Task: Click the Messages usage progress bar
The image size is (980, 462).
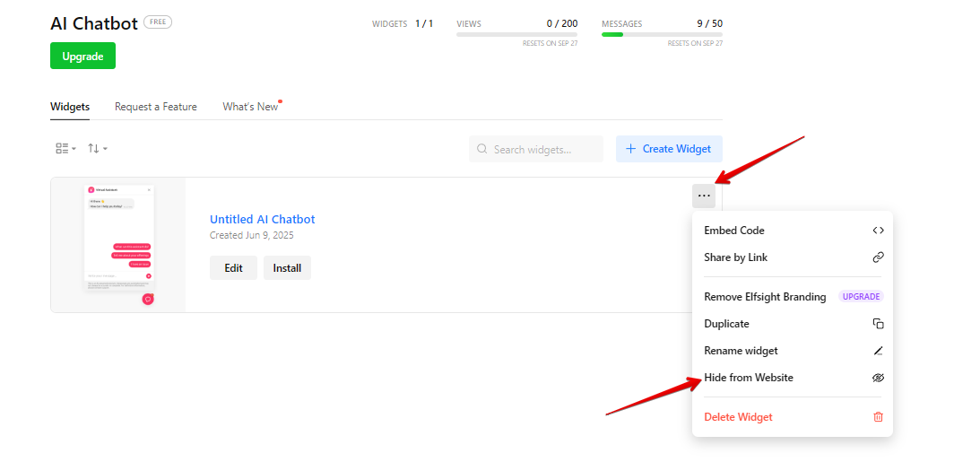Action: tap(662, 34)
